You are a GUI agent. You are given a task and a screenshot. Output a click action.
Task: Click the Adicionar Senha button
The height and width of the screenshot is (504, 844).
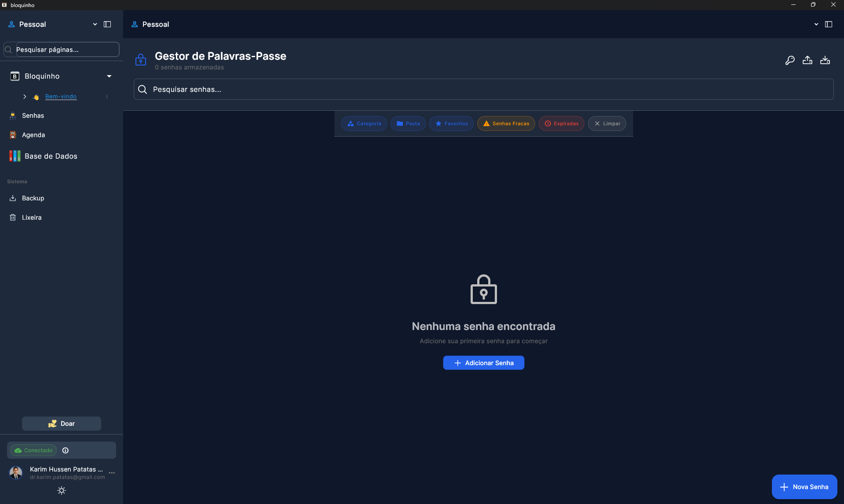tap(483, 363)
